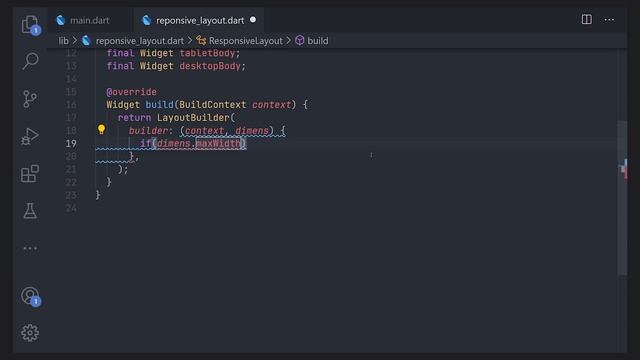Viewport: 640px width, 360px height.
Task: Show additional views via the activity bar ellipsis
Action: (x=30, y=248)
